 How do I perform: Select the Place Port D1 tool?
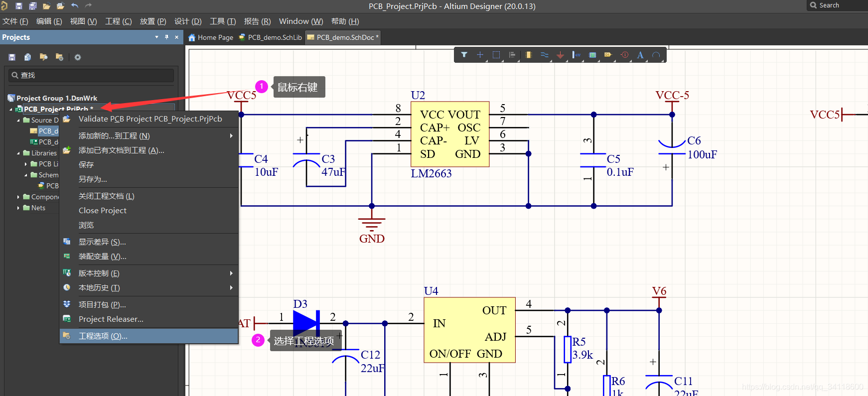(608, 55)
